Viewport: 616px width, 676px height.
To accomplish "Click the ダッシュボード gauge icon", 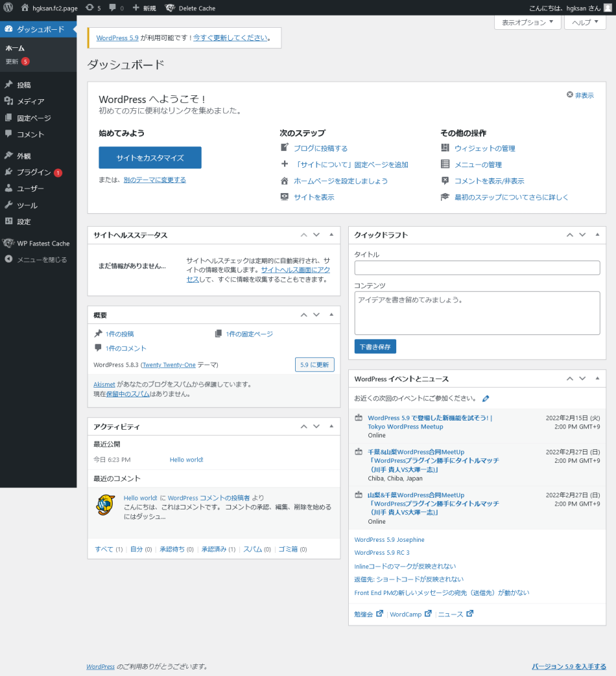I will [x=8, y=29].
